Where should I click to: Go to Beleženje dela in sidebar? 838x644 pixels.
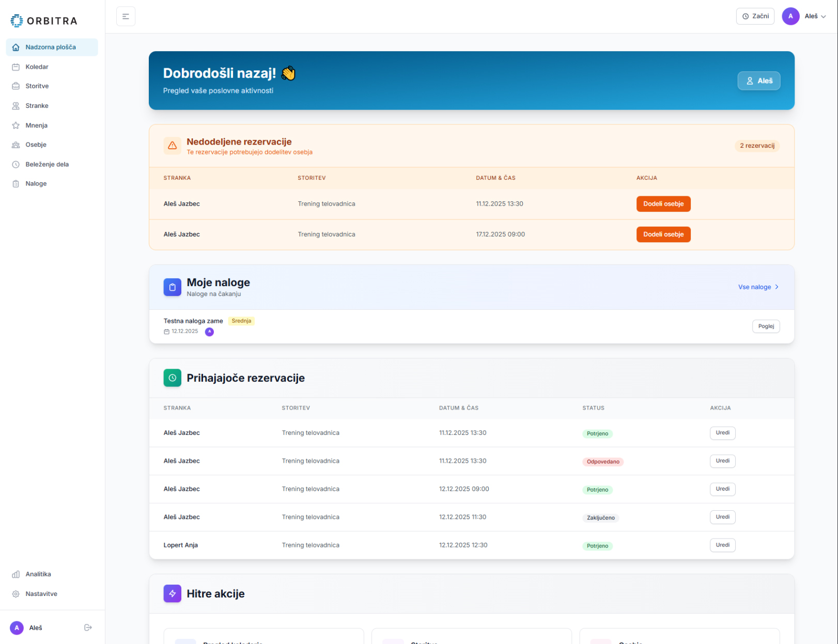point(47,164)
